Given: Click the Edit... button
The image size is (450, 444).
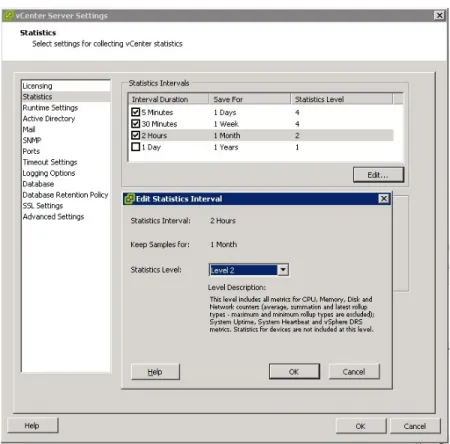Looking at the screenshot, I should (x=378, y=175).
